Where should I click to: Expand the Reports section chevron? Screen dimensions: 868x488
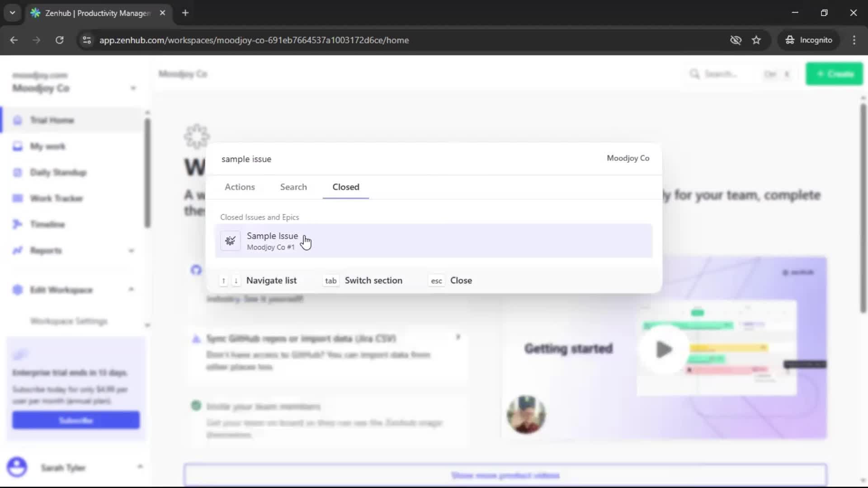coord(132,250)
